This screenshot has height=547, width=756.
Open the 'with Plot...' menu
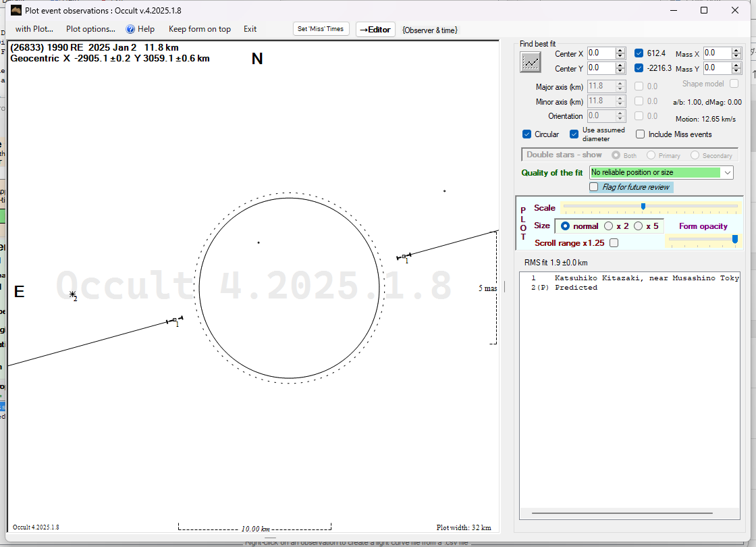34,29
